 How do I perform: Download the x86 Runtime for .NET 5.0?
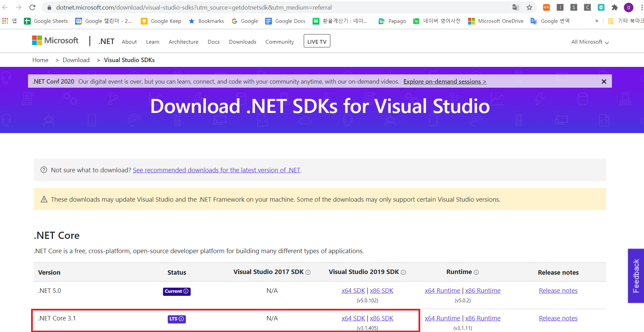coord(483,291)
